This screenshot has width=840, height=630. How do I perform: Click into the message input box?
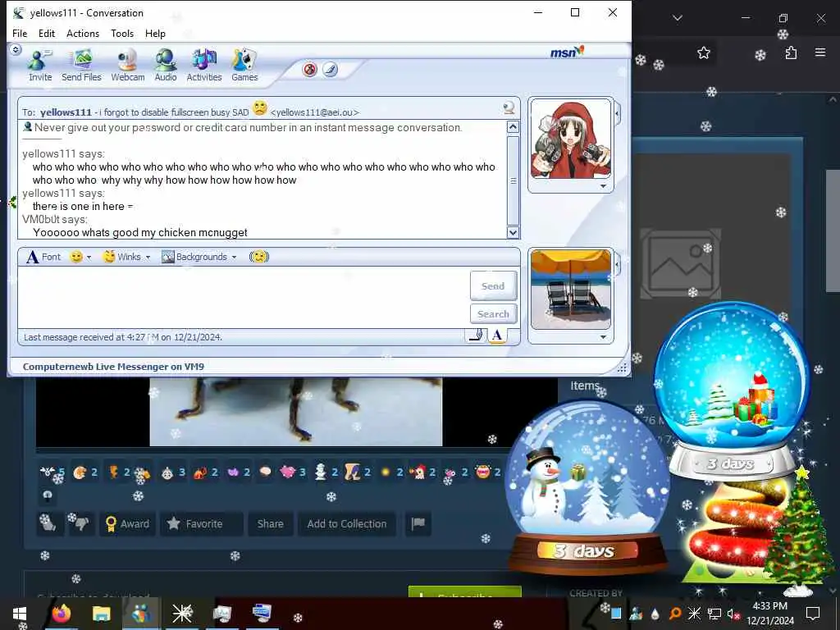244,297
